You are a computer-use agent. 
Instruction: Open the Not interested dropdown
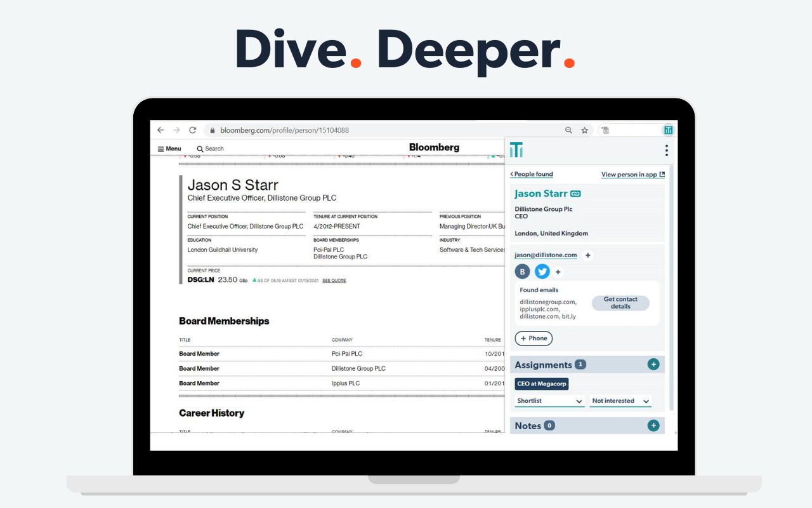(620, 401)
